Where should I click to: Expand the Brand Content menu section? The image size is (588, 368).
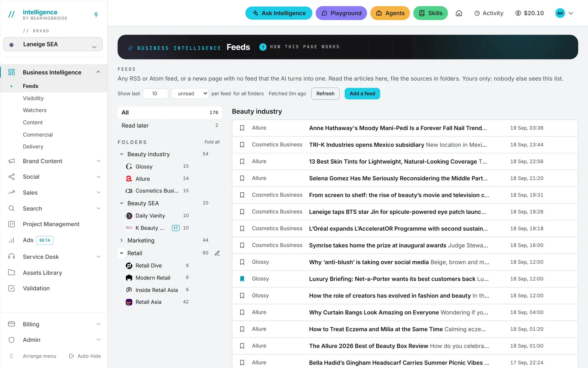[98, 161]
